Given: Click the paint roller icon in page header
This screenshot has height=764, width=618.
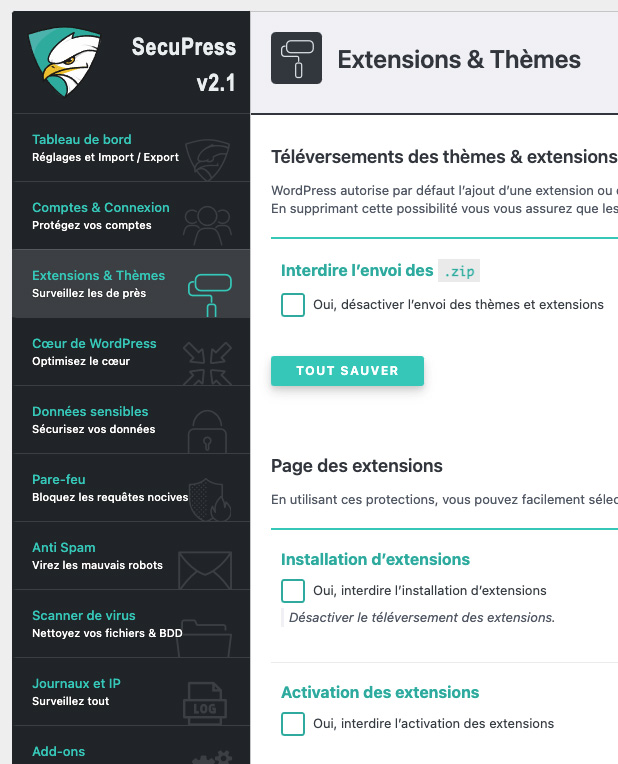Looking at the screenshot, I should 297,58.
